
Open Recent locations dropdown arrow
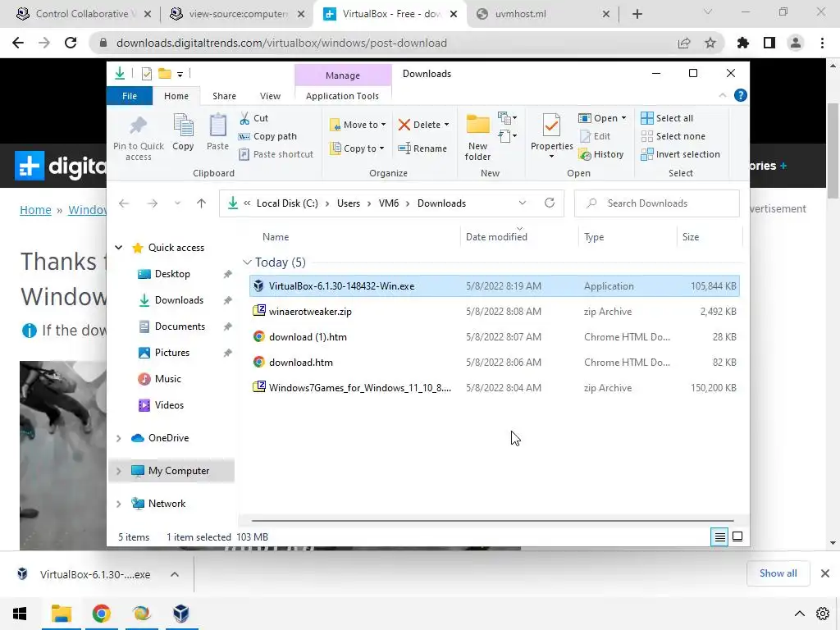[177, 203]
